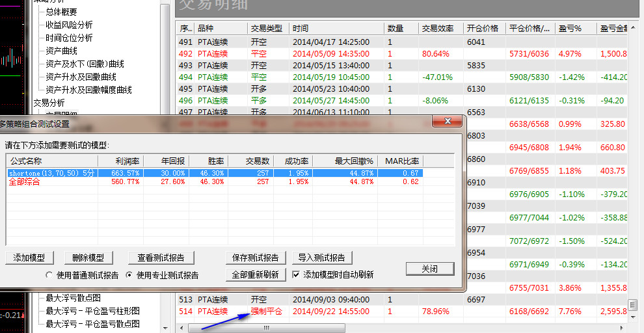The width and height of the screenshot is (644, 333).
Task: Select 资产曲线 in the left tree
Action: [x=61, y=51]
